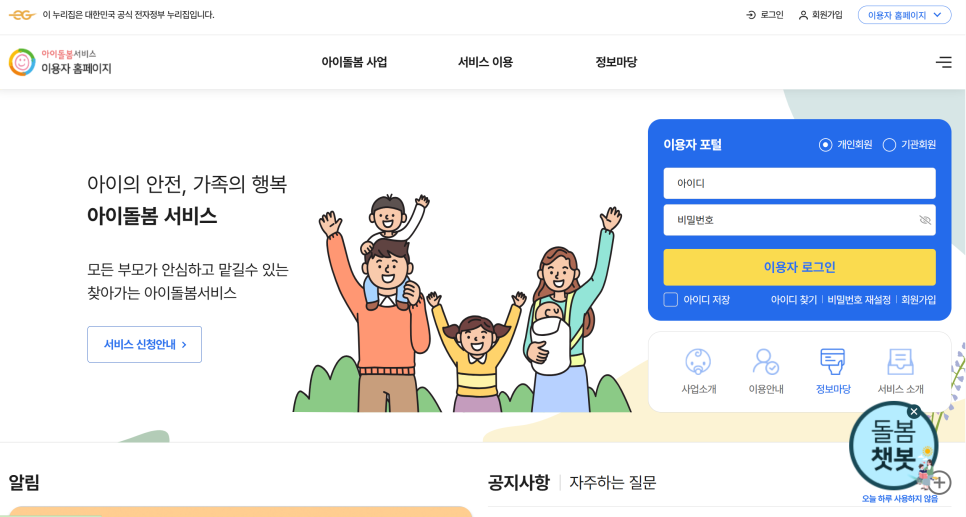Select the 기관회원 radio button
Viewport: 966px width, 517px height.
889,145
